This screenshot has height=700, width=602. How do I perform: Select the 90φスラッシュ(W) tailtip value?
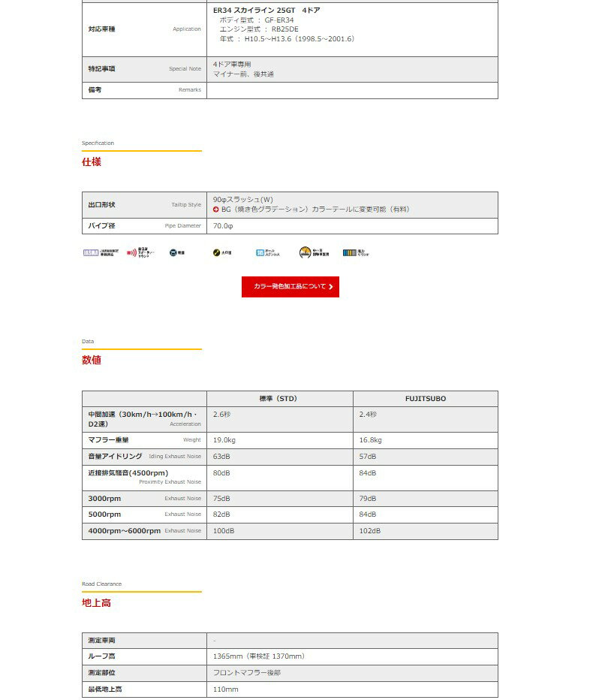[x=242, y=200]
